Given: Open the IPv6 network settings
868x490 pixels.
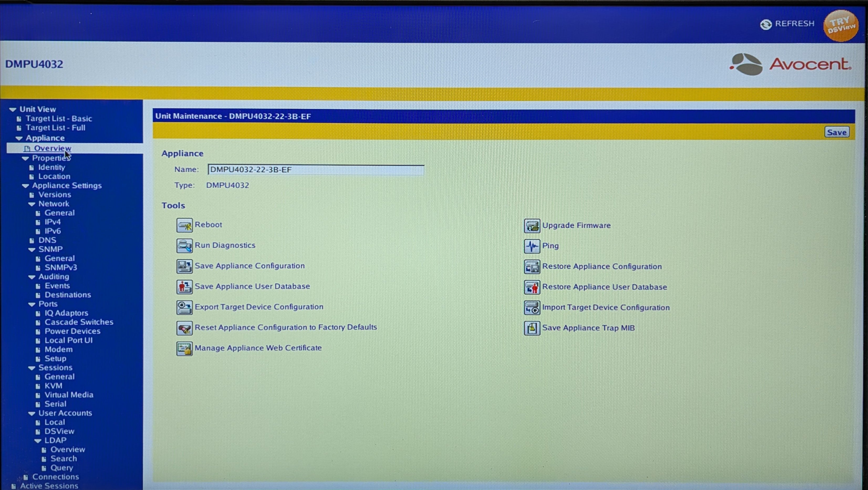Looking at the screenshot, I should (x=53, y=231).
